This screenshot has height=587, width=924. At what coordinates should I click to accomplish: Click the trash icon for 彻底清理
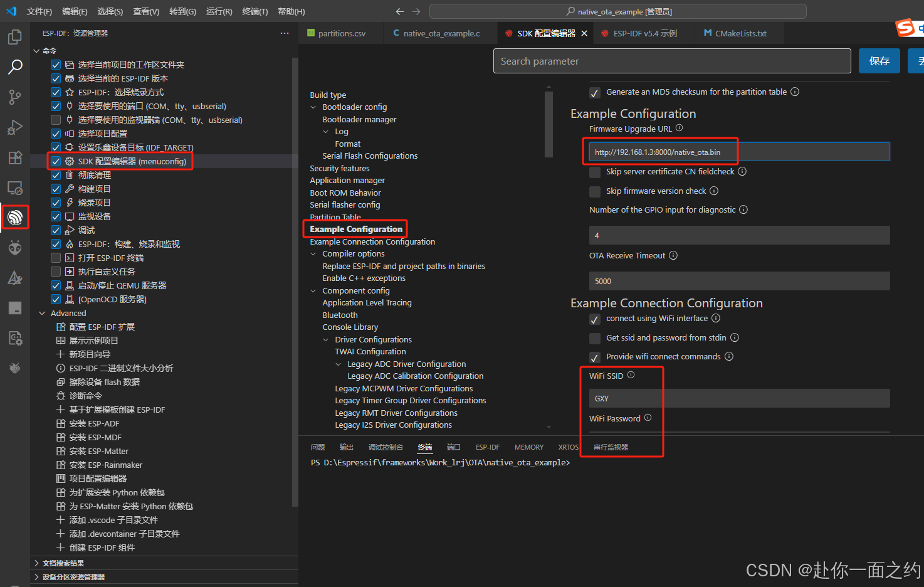70,175
